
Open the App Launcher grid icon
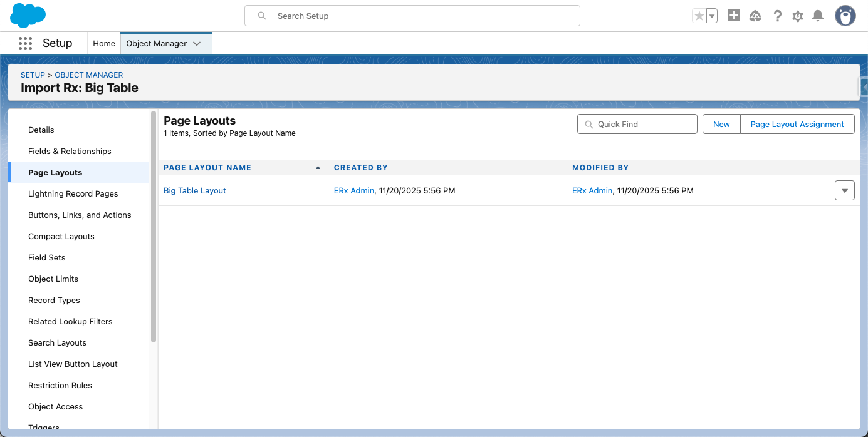point(25,43)
